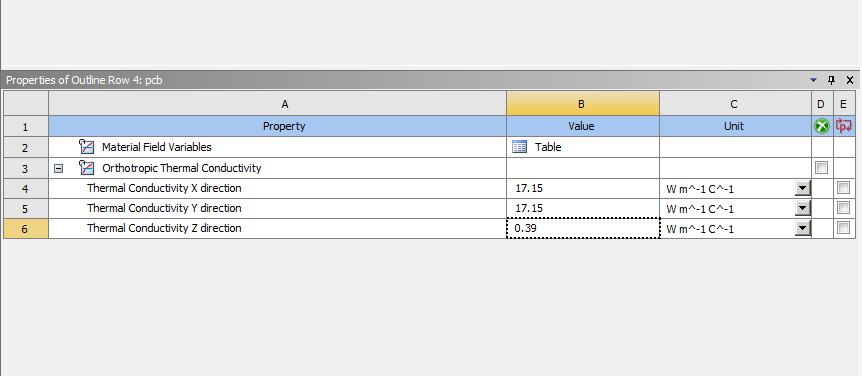Click the Y direction unit W m^-1 C^-1 text
This screenshot has height=376, width=862.
700,209
